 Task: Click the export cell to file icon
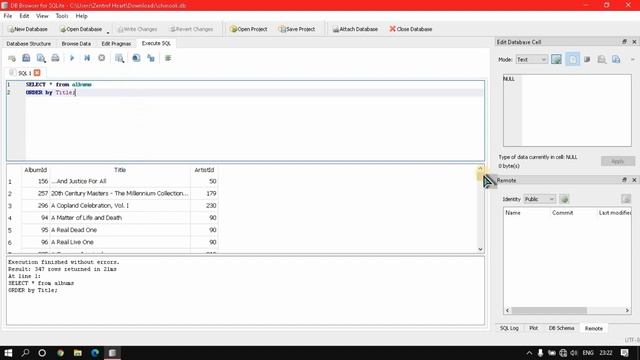click(x=616, y=60)
